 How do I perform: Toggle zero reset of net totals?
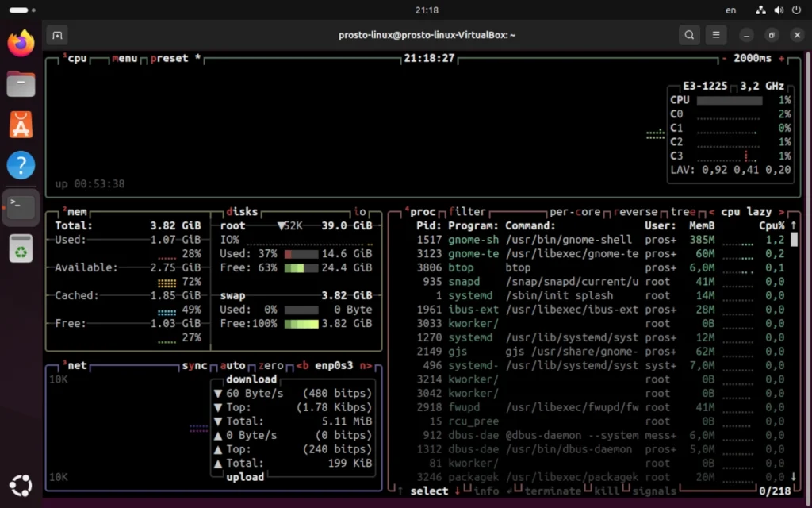(271, 365)
